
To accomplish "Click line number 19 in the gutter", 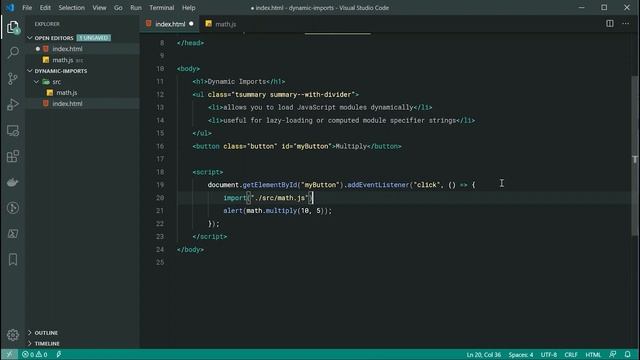I will (x=160, y=185).
